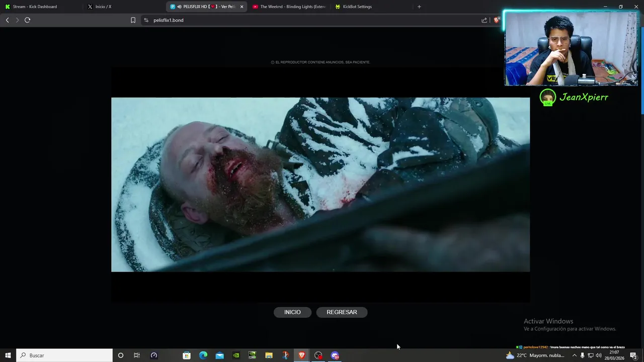Show hidden system tray icons
Image resolution: width=644 pixels, height=362 pixels.
pyautogui.click(x=574, y=355)
